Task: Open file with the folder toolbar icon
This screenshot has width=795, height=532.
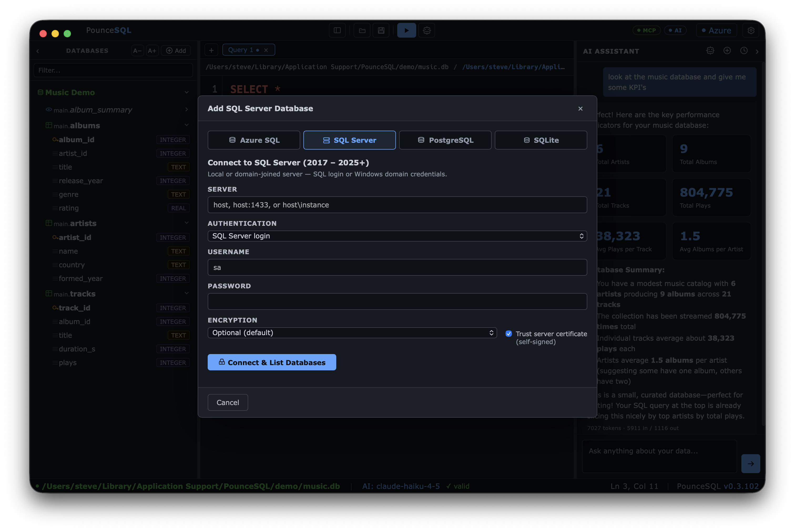Action: pos(362,30)
